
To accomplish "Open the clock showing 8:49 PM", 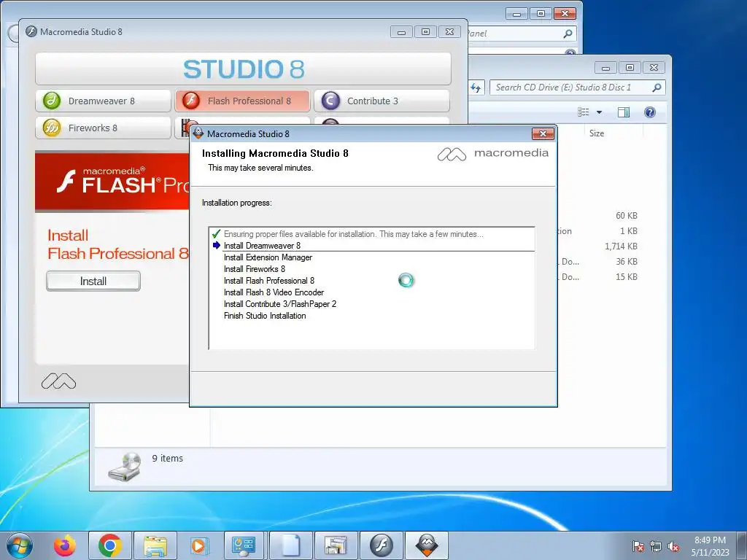I will 710,546.
